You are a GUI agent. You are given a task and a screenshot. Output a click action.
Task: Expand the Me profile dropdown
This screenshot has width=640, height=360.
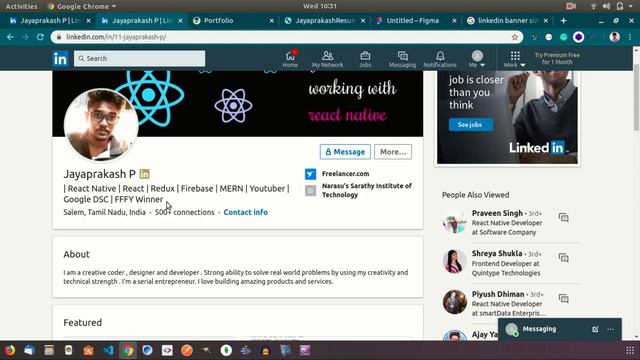477,59
